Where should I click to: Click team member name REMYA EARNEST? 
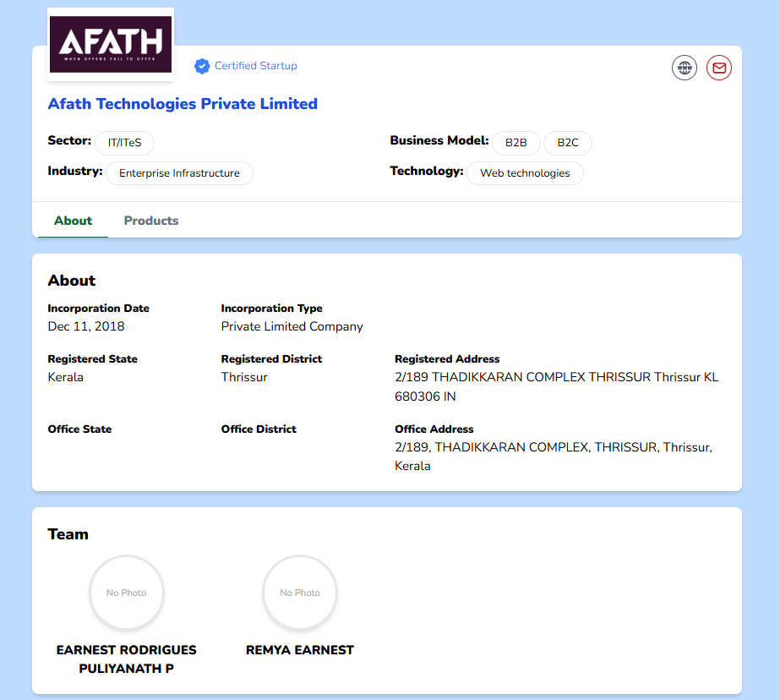coord(300,650)
